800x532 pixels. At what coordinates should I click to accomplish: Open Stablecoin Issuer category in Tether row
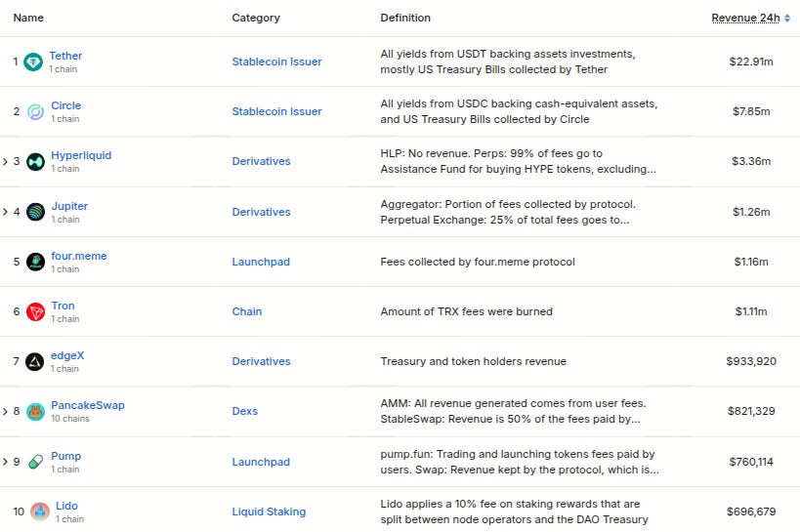pyautogui.click(x=277, y=61)
